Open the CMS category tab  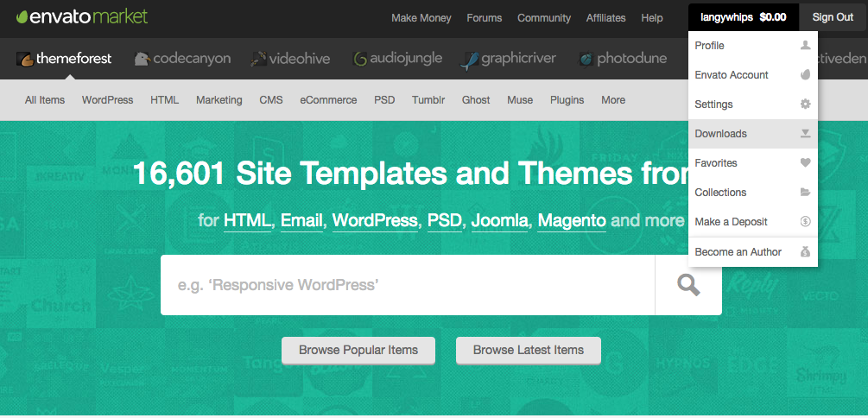(x=271, y=100)
